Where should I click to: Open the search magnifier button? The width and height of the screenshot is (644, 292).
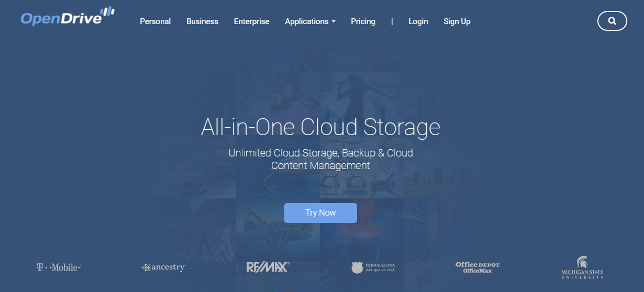tap(612, 21)
